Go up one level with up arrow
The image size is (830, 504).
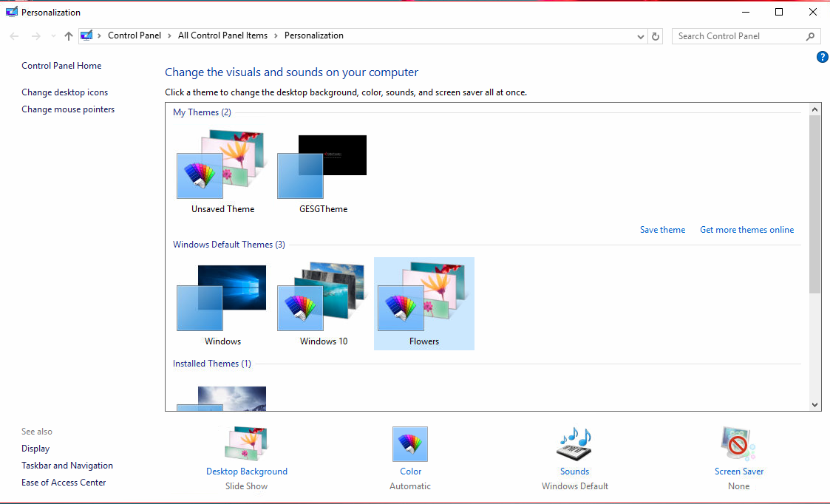click(x=68, y=36)
